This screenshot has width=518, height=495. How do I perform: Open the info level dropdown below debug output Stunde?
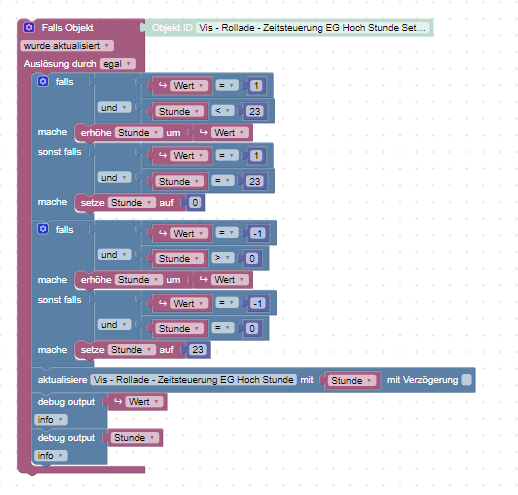[51, 455]
